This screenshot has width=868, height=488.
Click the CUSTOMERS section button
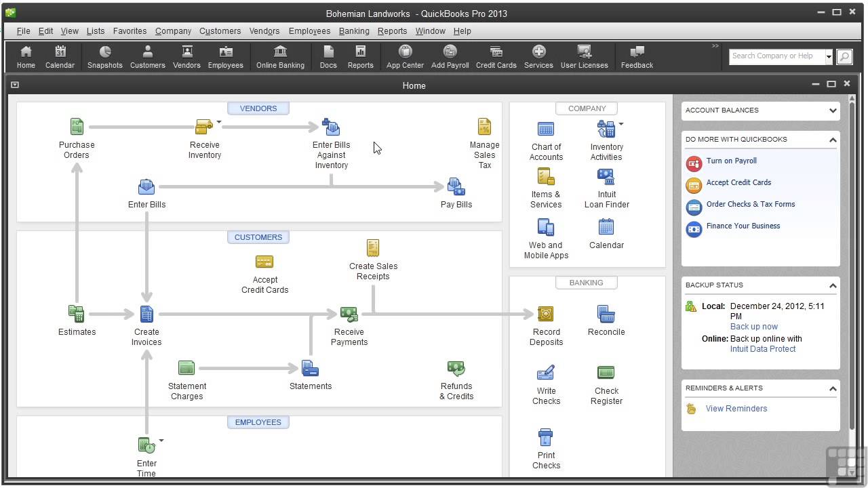258,237
